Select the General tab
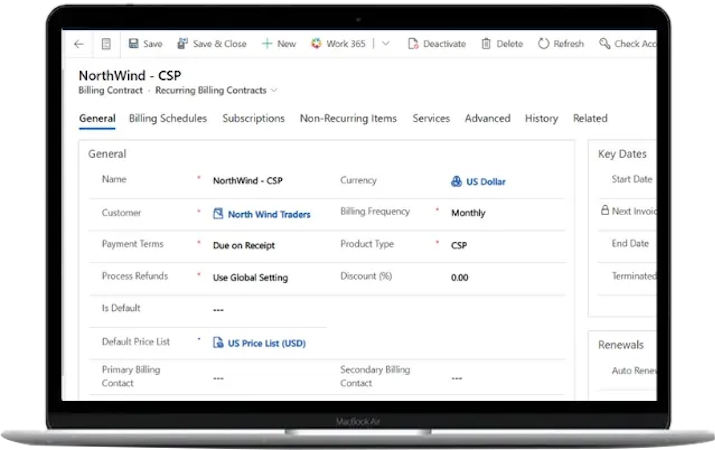715x450 pixels. point(97,119)
